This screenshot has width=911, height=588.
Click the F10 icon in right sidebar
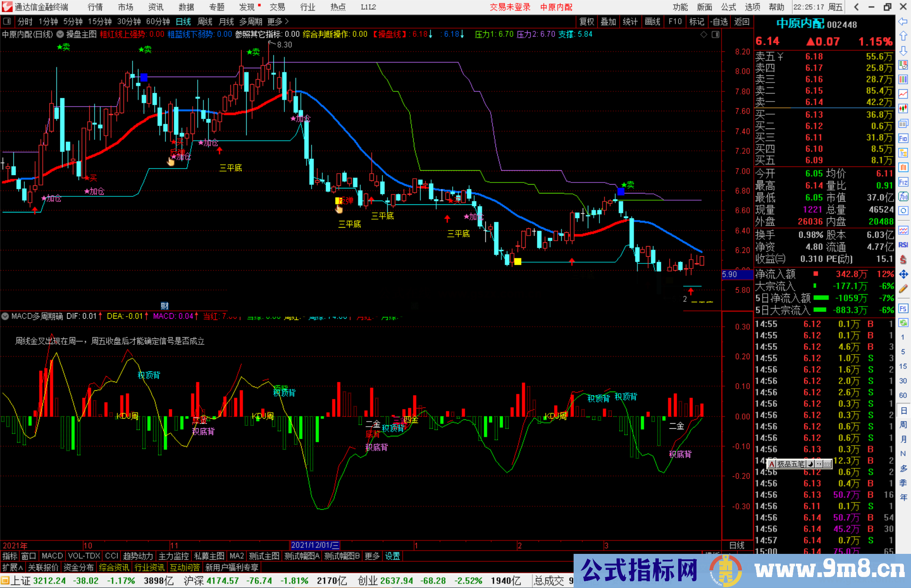(x=903, y=138)
